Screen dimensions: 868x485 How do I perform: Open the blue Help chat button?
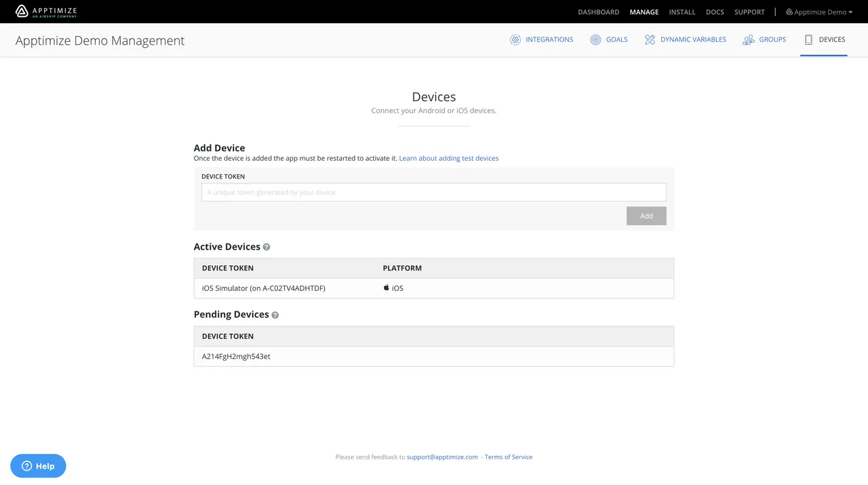click(38, 466)
